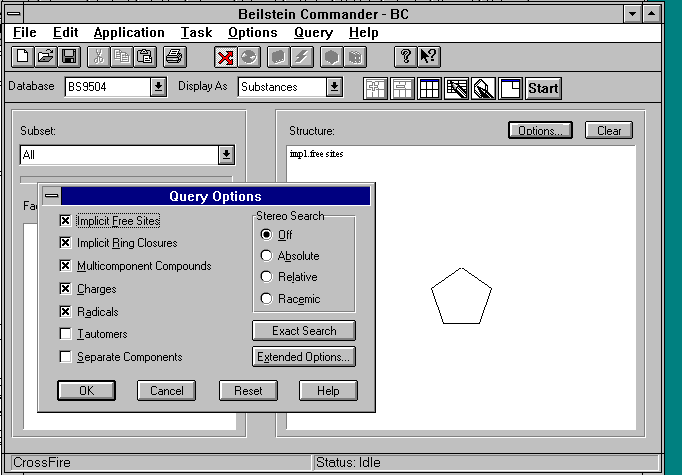
Task: Open the Query menu
Action: click(312, 33)
